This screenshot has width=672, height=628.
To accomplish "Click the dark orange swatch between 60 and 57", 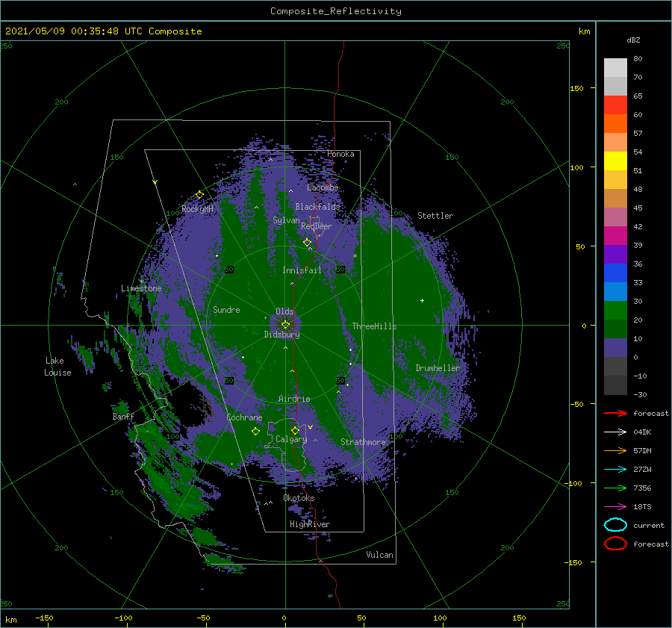I will 615,124.
